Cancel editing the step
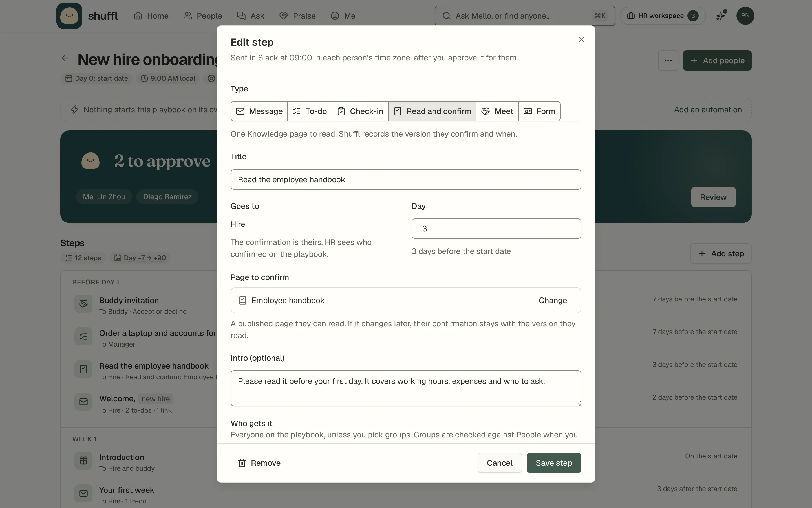Viewport: 812px width, 508px height. tap(500, 463)
